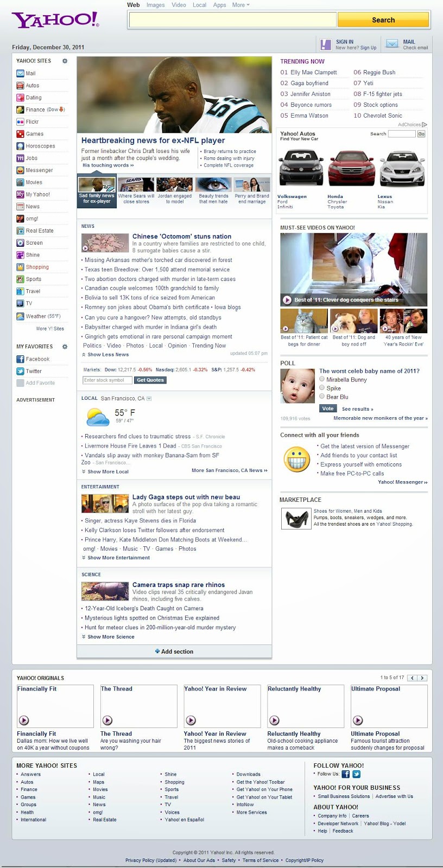
Task: Click the Travel sidebar icon
Action: point(20,291)
